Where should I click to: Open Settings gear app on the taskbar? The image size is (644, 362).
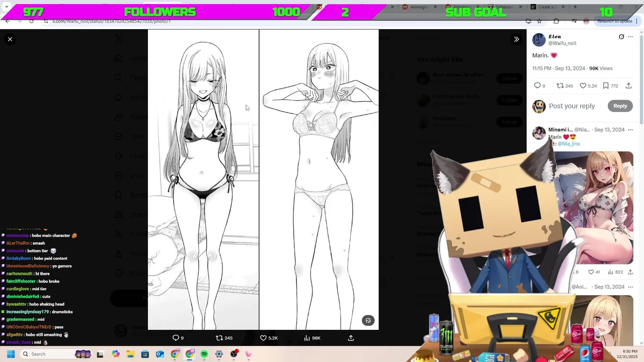[x=219, y=354]
